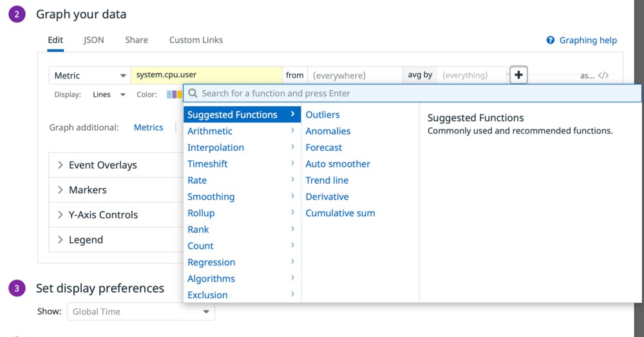This screenshot has height=337, width=644.
Task: Click the Graphing help question mark icon
Action: pos(551,41)
